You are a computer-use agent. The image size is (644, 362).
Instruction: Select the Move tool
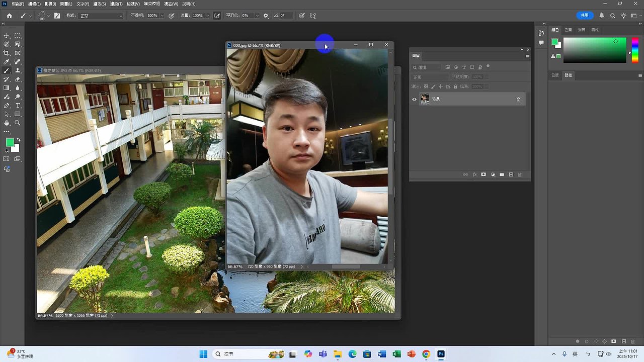pyautogui.click(x=7, y=36)
